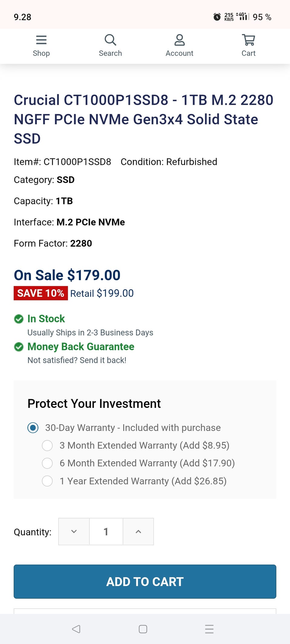290x644 pixels.
Task: Tap the Search magnifier icon
Action: coord(110,40)
